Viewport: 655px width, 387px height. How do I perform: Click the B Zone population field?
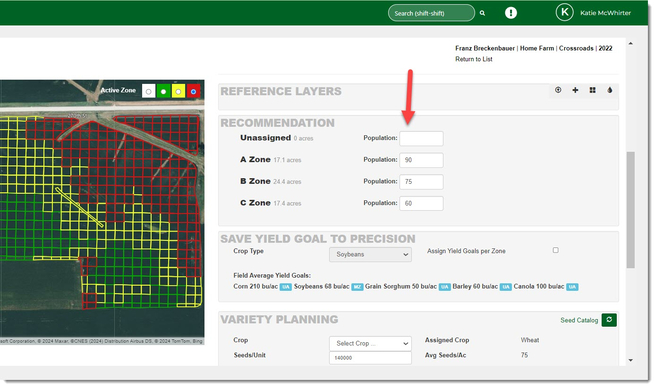coord(421,182)
